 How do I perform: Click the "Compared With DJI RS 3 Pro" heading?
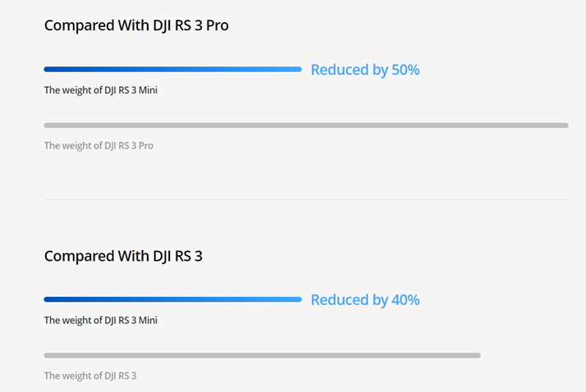136,25
